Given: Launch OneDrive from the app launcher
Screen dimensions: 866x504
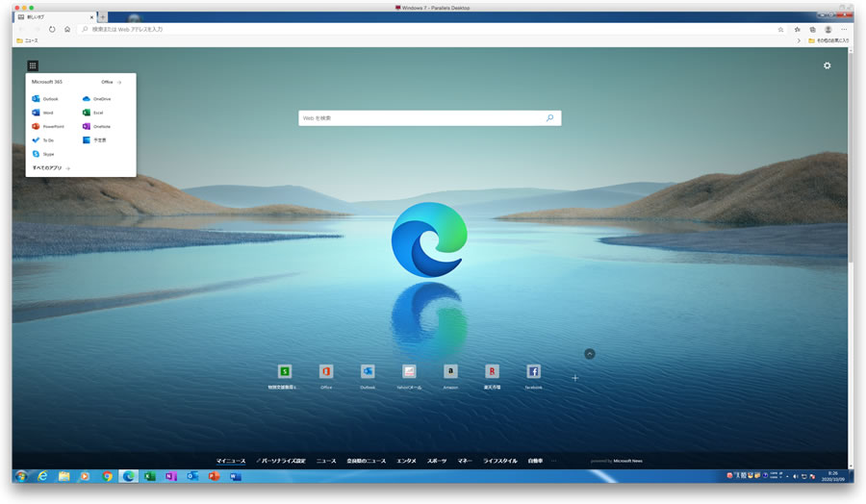Looking at the screenshot, I should 96,99.
